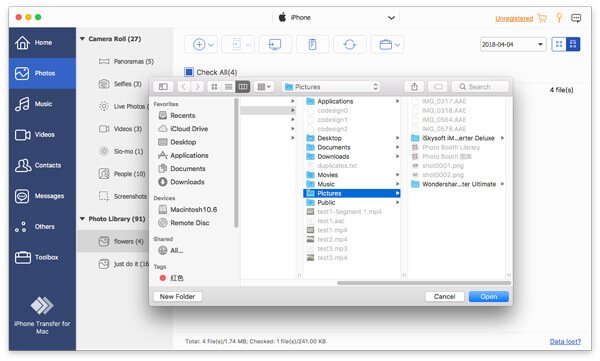Image resolution: width=600 pixels, height=361 pixels.
Task: Click the tags button in file dialog
Action: point(438,87)
